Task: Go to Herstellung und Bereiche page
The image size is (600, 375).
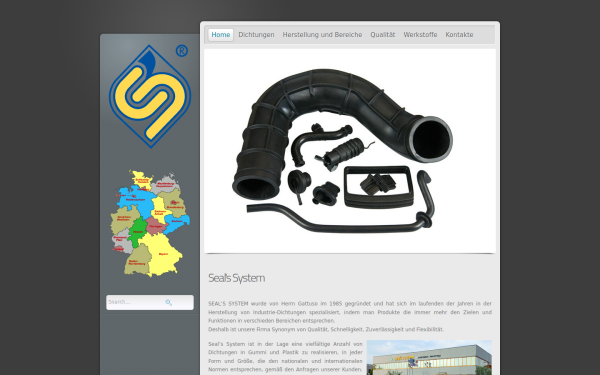Action: [322, 35]
